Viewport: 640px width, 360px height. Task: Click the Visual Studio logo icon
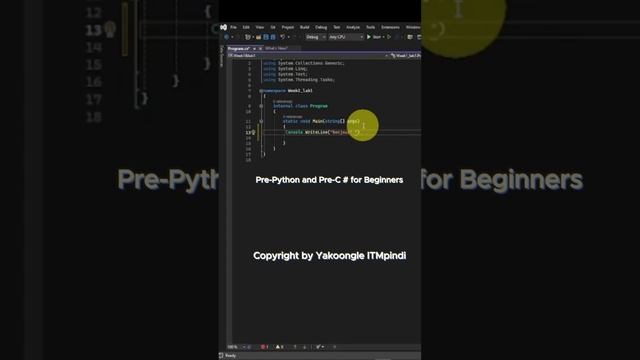pos(224,27)
